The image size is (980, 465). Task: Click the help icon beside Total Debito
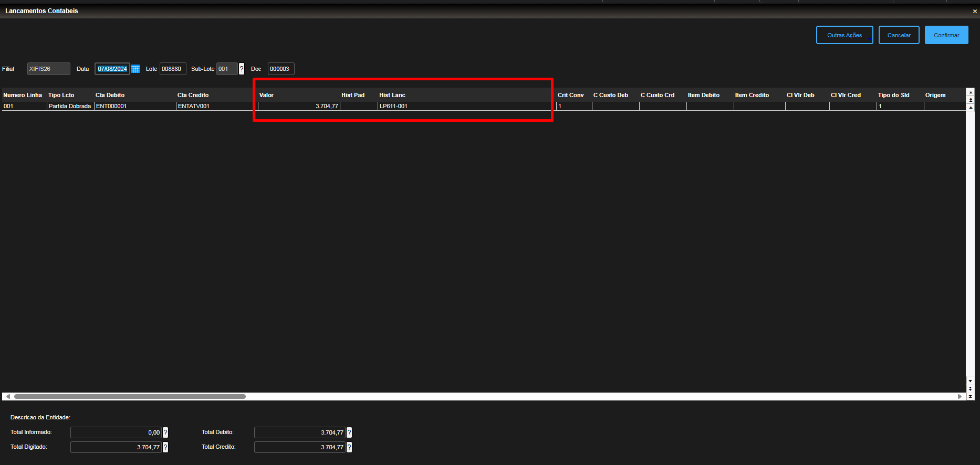pos(349,432)
